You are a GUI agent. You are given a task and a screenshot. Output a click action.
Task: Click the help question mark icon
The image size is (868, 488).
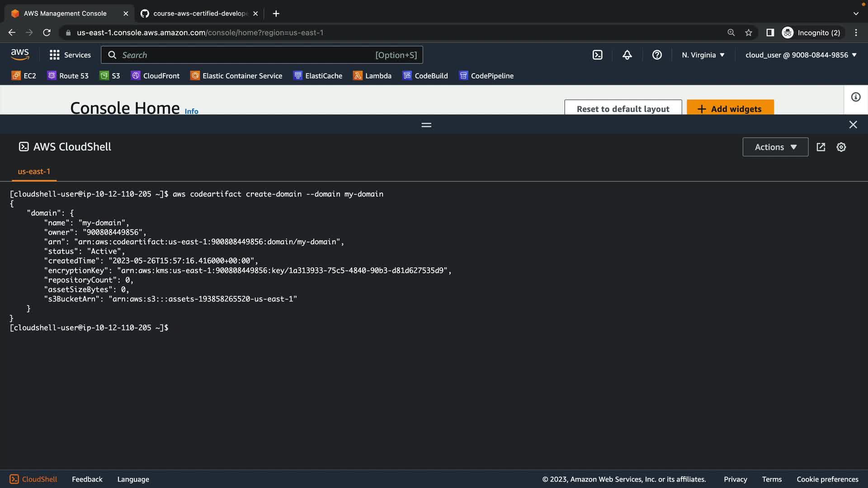[657, 55]
